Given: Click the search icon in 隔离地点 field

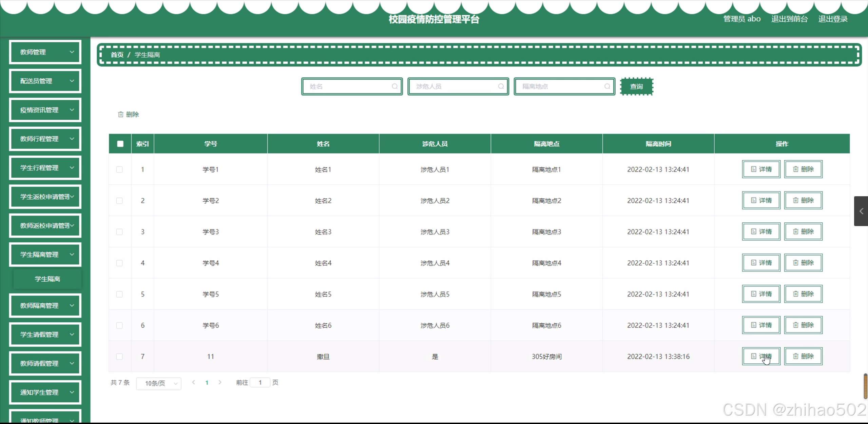Looking at the screenshot, I should pyautogui.click(x=607, y=86).
